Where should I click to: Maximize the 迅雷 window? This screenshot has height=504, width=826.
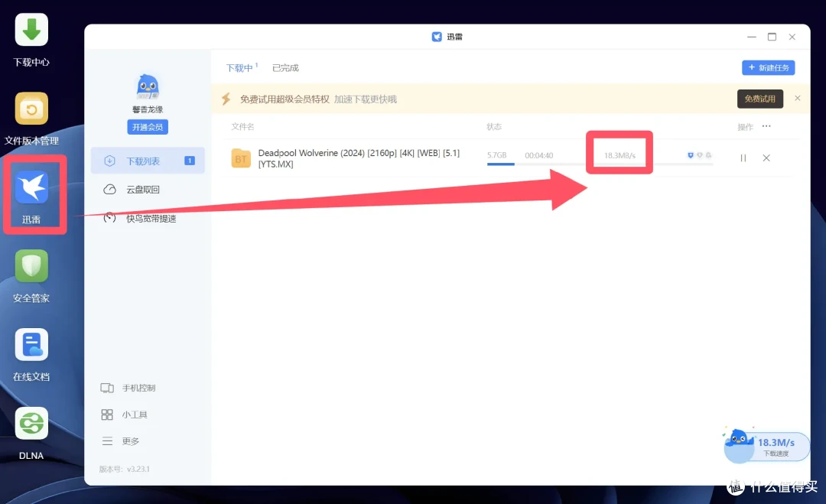772,37
